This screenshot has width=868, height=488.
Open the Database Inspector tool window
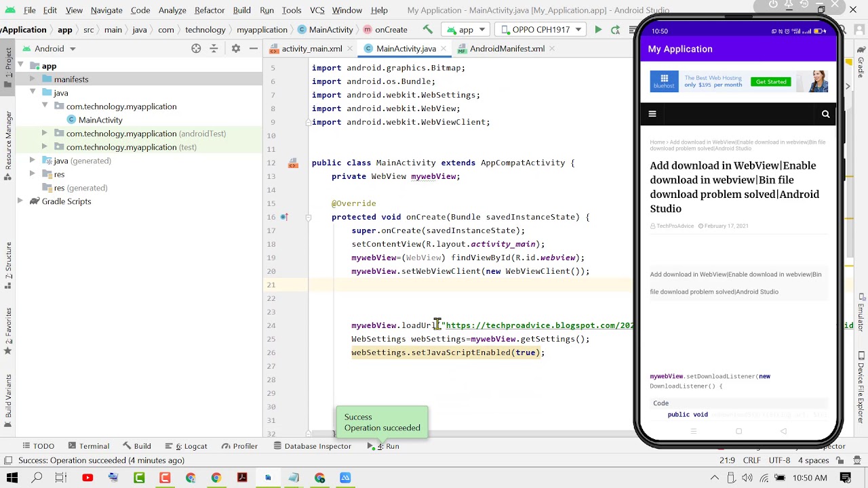coord(313,446)
